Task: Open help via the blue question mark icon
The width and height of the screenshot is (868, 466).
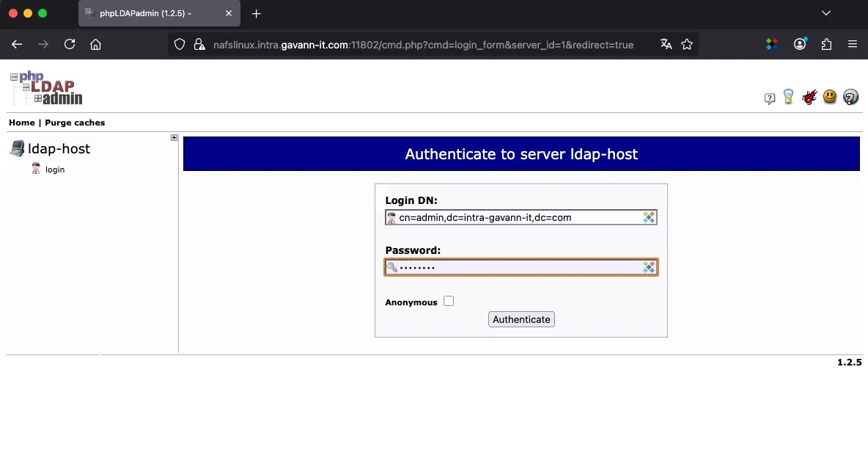Action: tap(850, 97)
